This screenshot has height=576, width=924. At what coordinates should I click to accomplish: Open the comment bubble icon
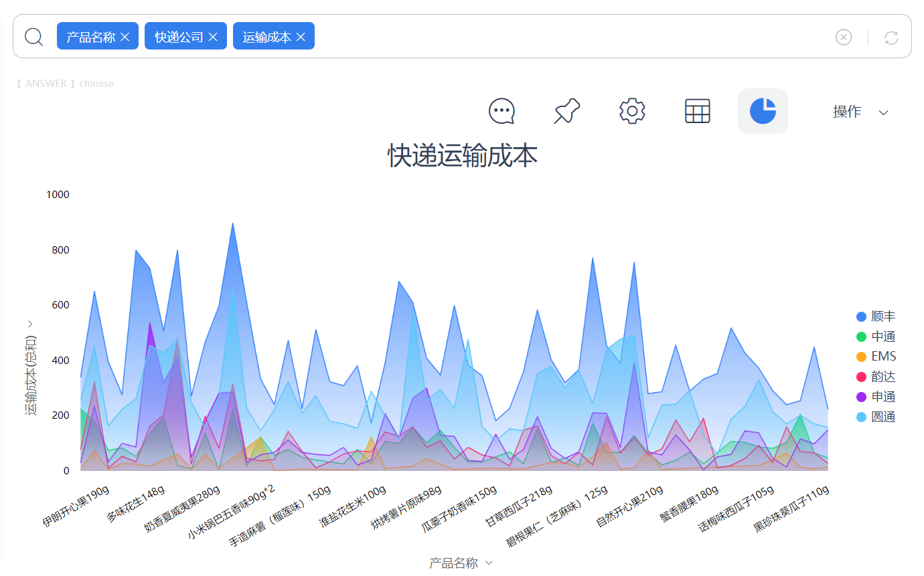coord(500,111)
